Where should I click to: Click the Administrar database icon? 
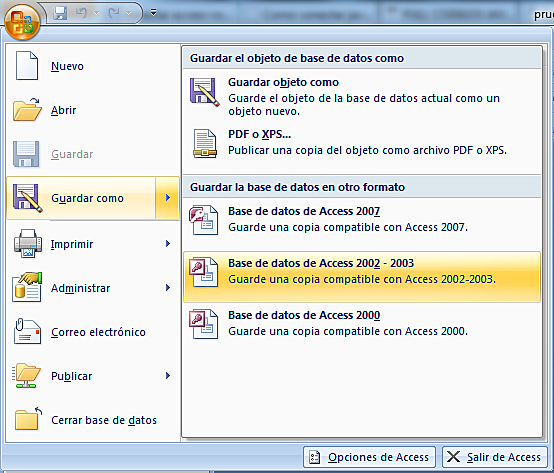point(27,287)
